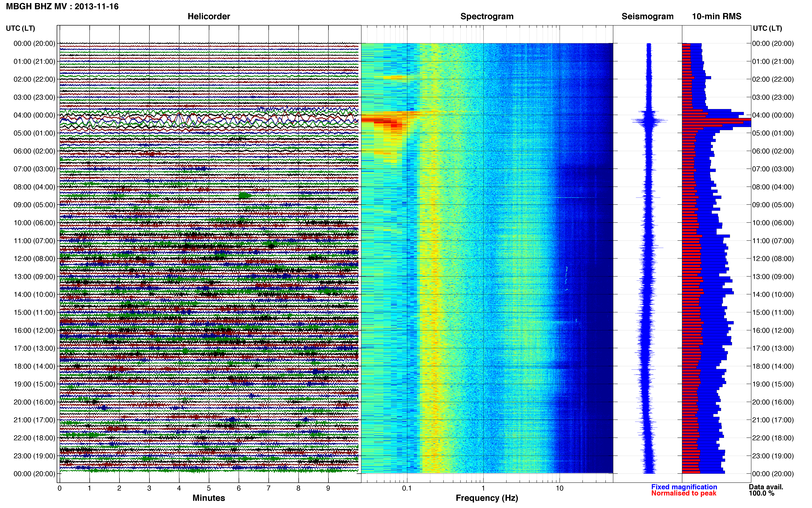Click the blue 'Fixed magnification' legend text
The height and width of the screenshot is (508, 812).
tap(684, 487)
